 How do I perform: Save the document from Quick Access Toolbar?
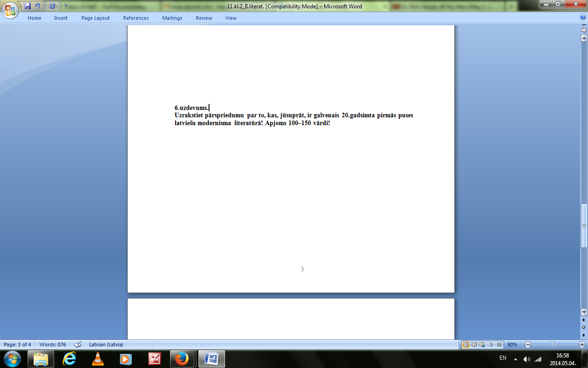coord(28,6)
